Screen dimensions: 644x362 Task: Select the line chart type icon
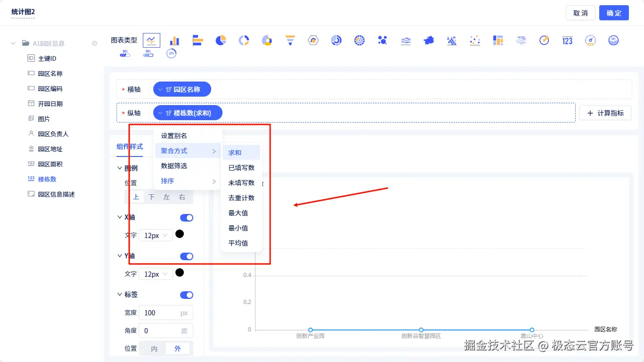point(151,41)
